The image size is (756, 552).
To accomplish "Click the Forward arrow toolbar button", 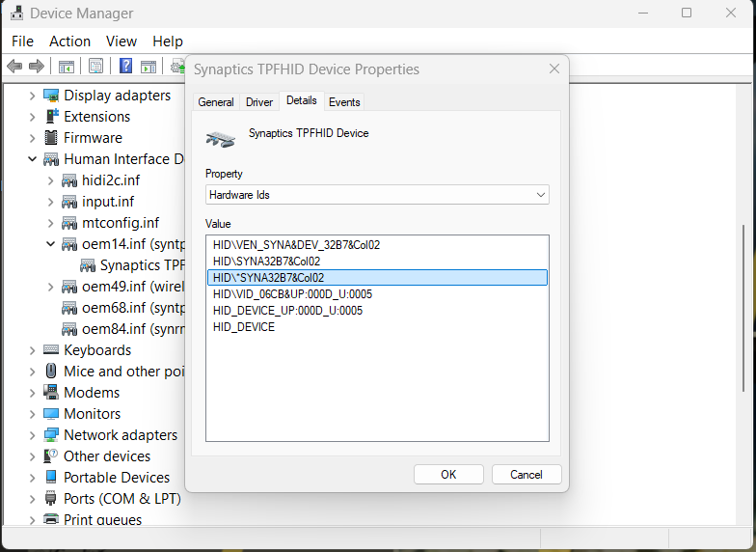I will [x=37, y=66].
